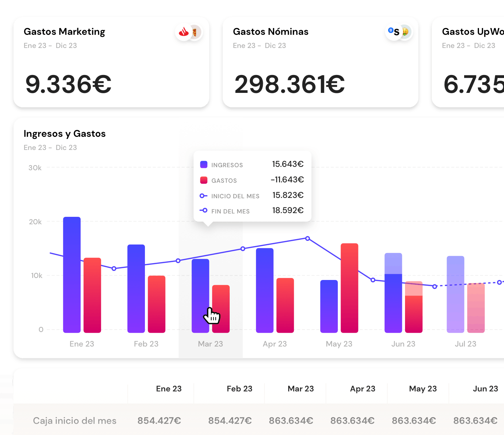Toggle the FIN DEL MES line visibility
Image resolution: width=504 pixels, height=435 pixels.
click(230, 211)
